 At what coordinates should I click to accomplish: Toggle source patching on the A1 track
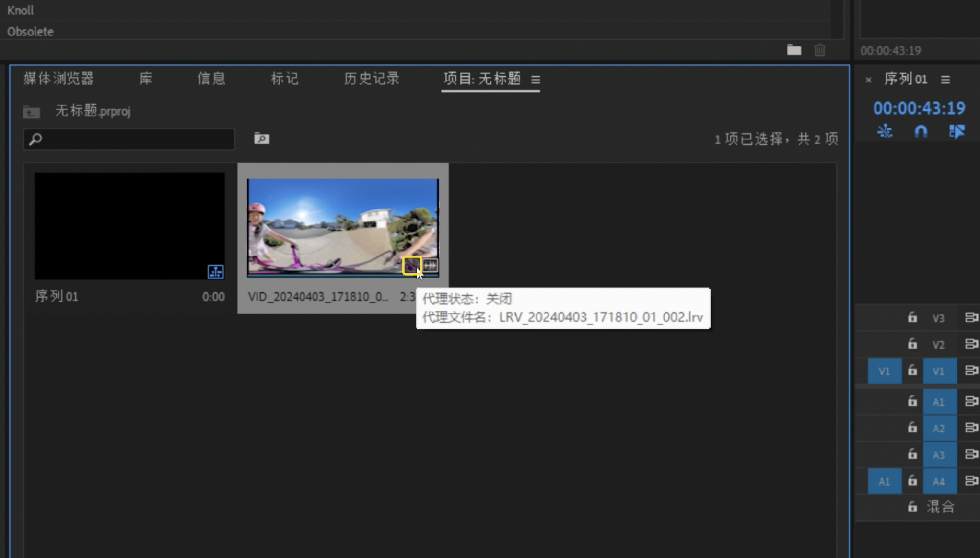(884, 481)
